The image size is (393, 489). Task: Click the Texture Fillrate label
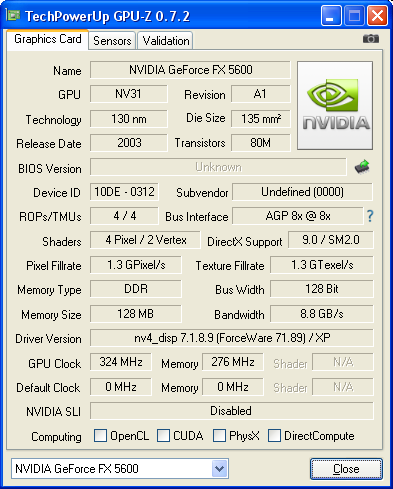(230, 266)
